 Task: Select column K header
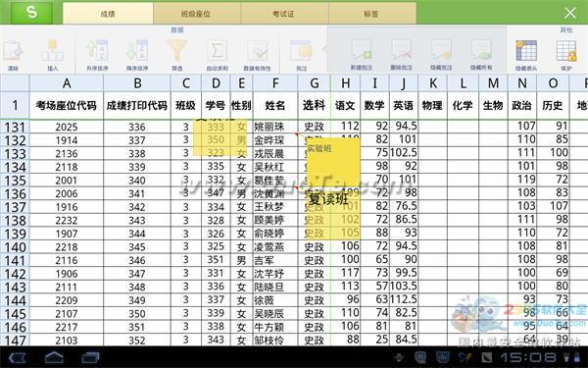pos(432,83)
